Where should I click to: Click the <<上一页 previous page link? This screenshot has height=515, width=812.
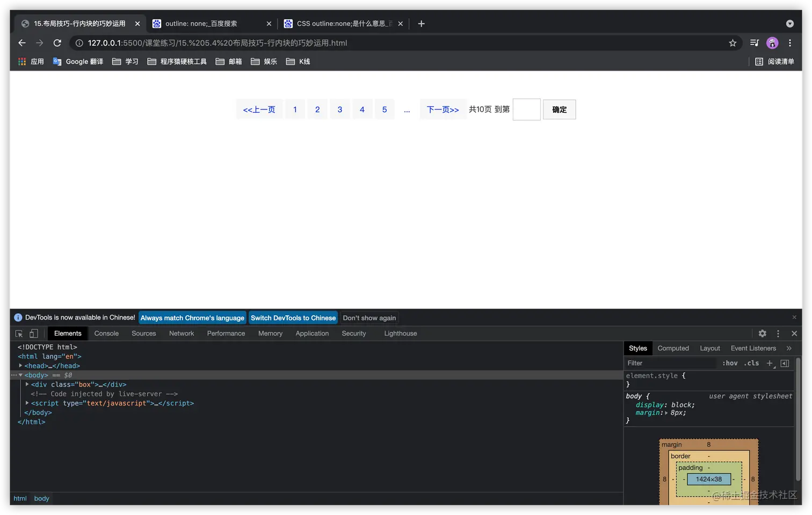[x=259, y=110]
